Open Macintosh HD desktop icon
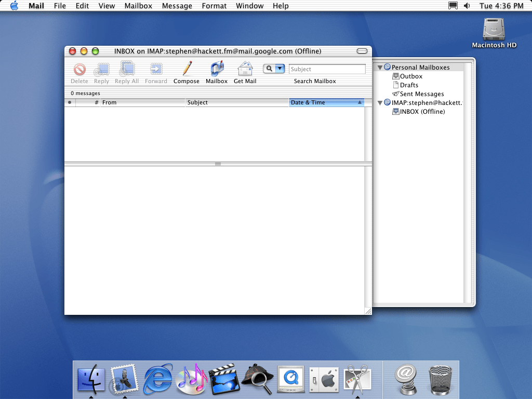Viewport: 532px width, 399px height. [494, 30]
